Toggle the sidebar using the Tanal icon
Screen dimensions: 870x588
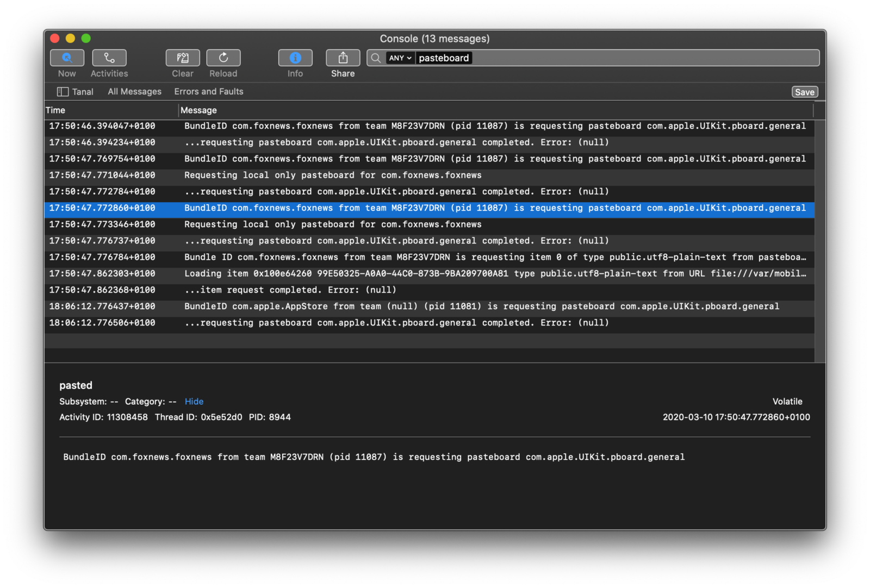(63, 91)
